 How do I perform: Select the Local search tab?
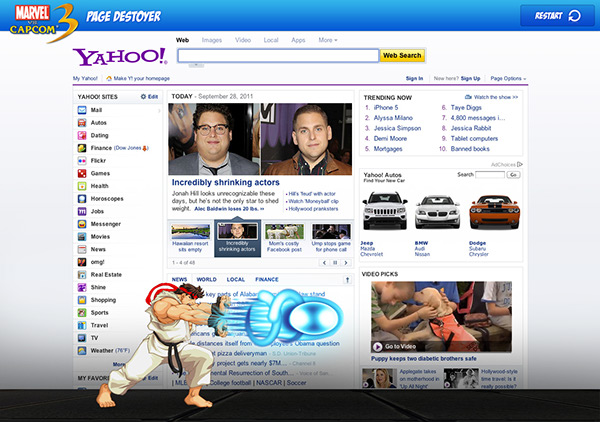point(271,40)
